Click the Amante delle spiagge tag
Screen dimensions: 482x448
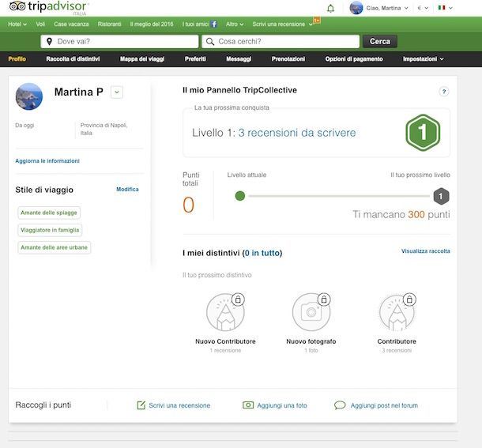[49, 213]
